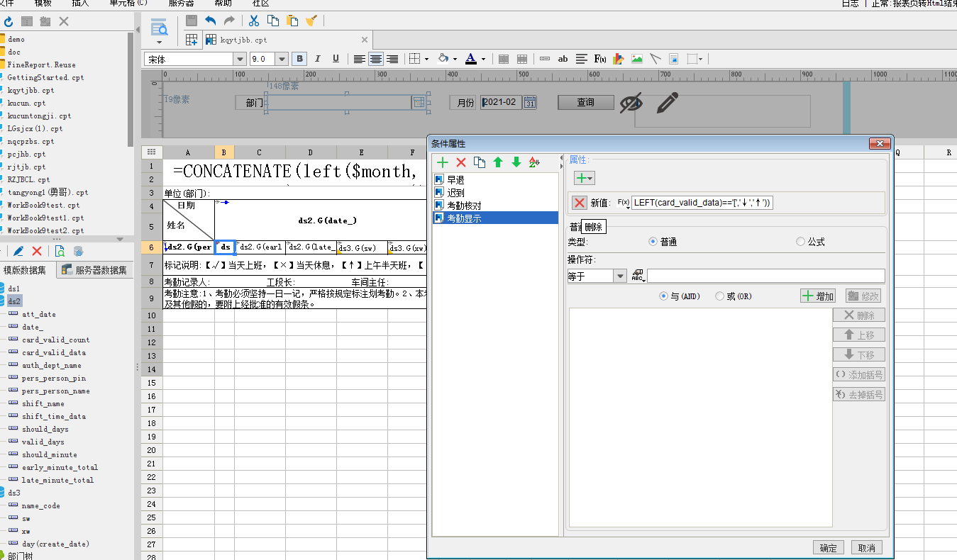
Task: Select the 考勤核对 condition
Action: [495, 206]
